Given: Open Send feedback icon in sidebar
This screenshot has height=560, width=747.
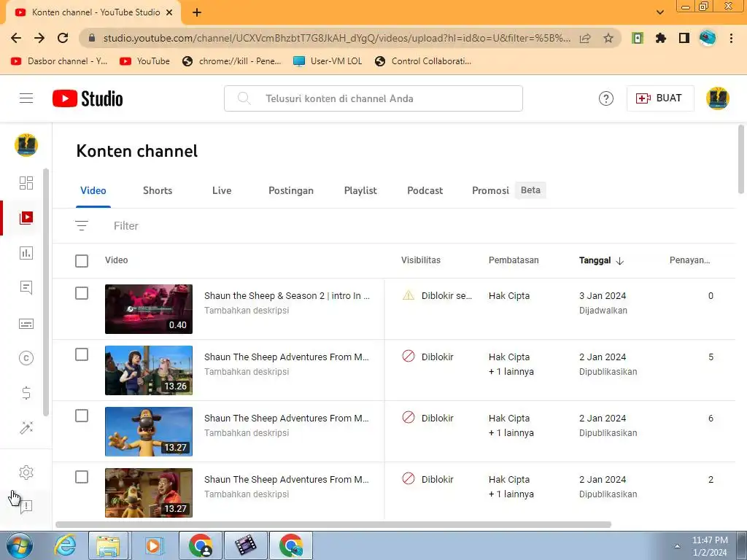Looking at the screenshot, I should [x=26, y=506].
